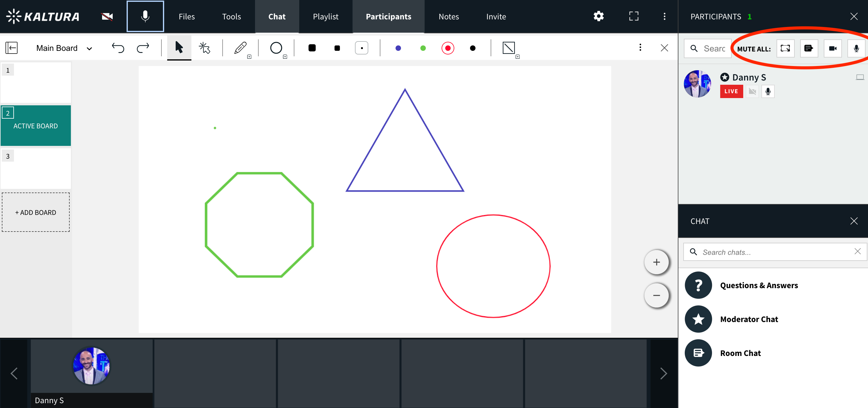
Task: Mute all participants' microphones
Action: (x=856, y=48)
